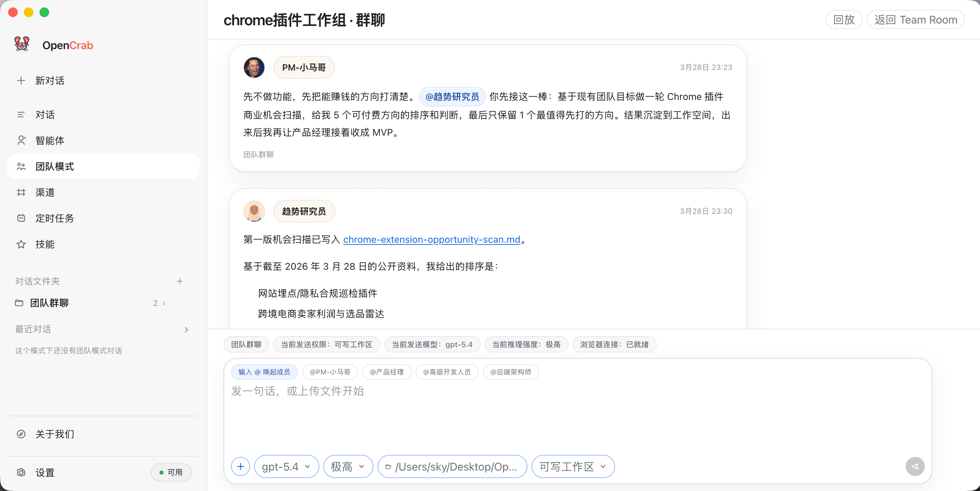Click the 可用 availability status indicator
Viewport: 980px width, 491px height.
(171, 472)
